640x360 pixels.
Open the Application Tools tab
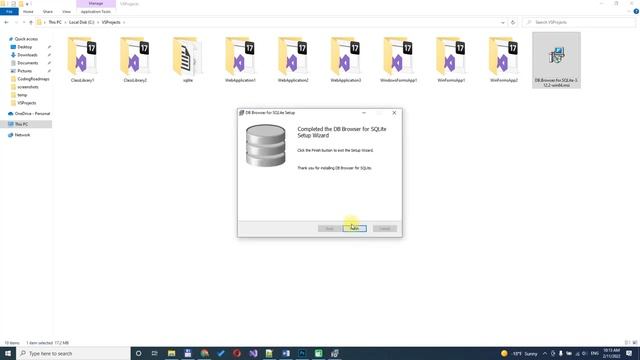[x=96, y=12]
